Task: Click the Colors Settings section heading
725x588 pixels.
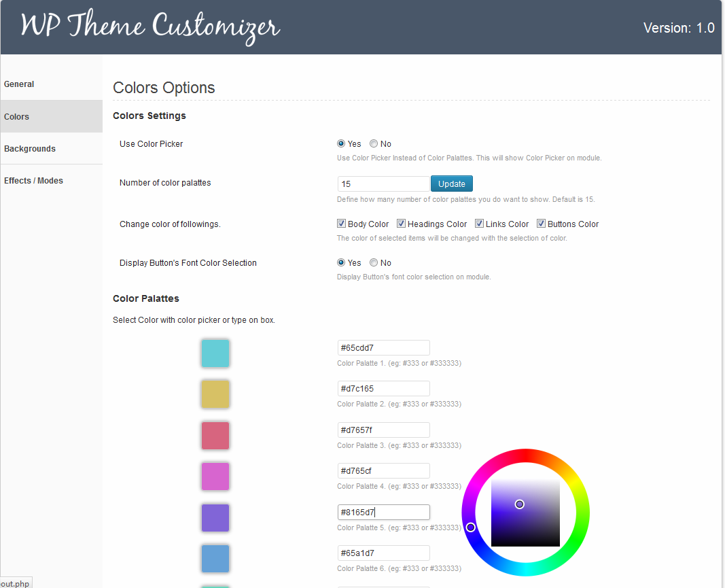Action: click(x=149, y=116)
